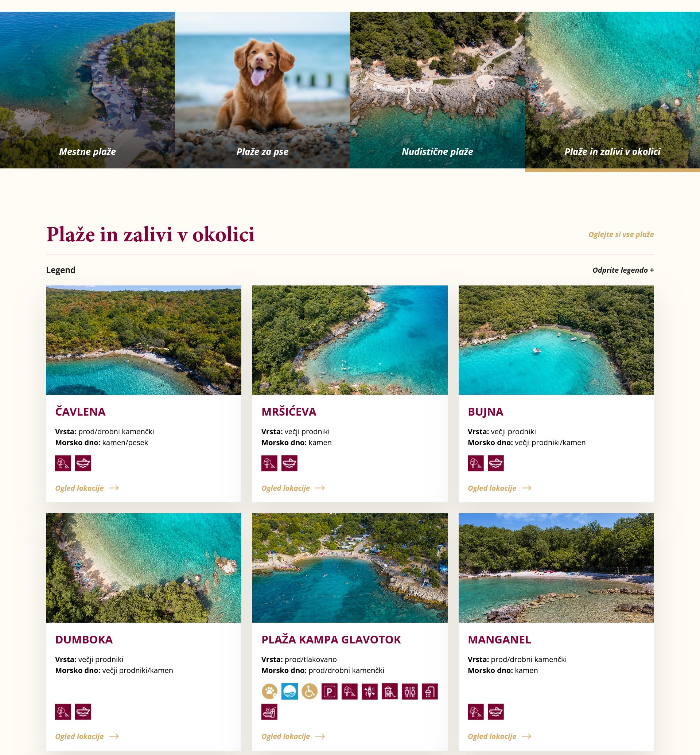
Task: Click the playground slide icon
Action: point(390,691)
